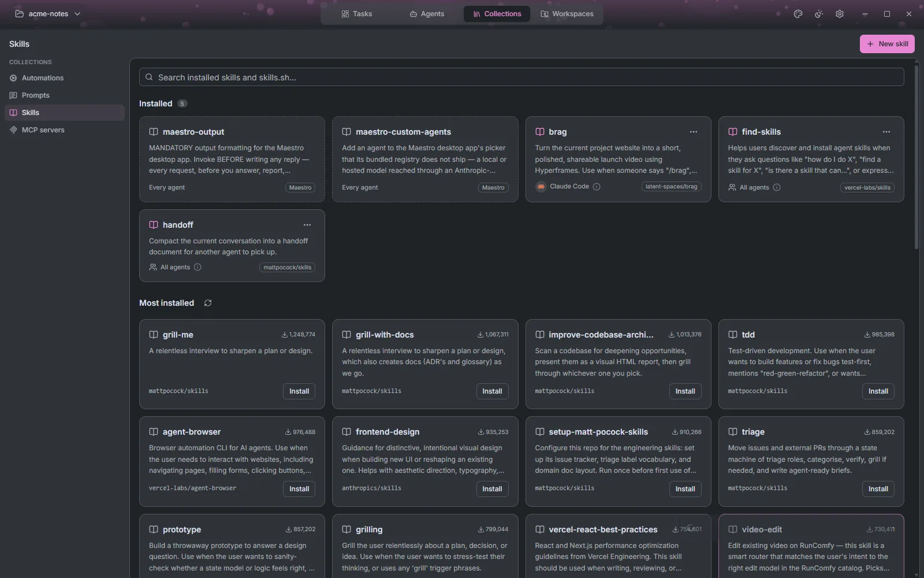Install the improve-codebase-archi... skill
Screen dimensions: 924x578
[x=685, y=391]
